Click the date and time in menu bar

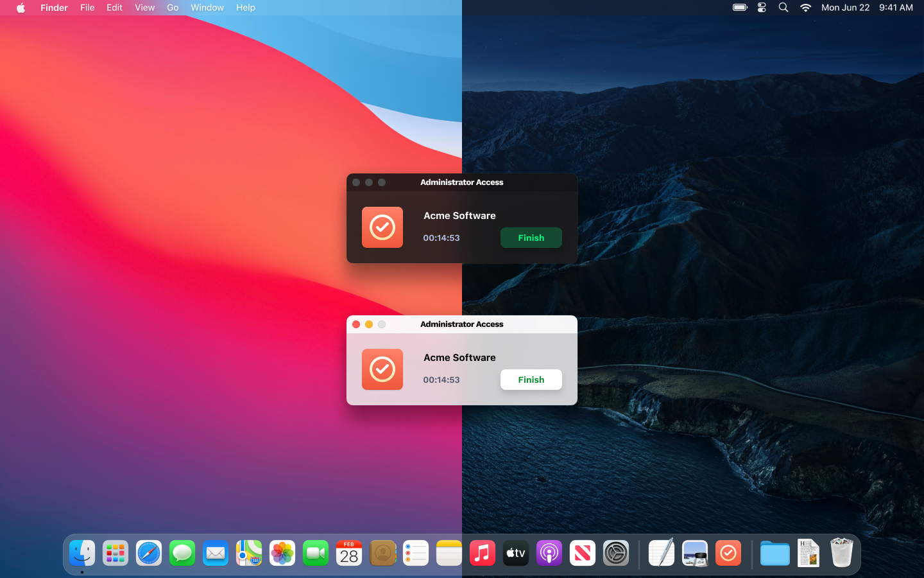click(x=867, y=8)
